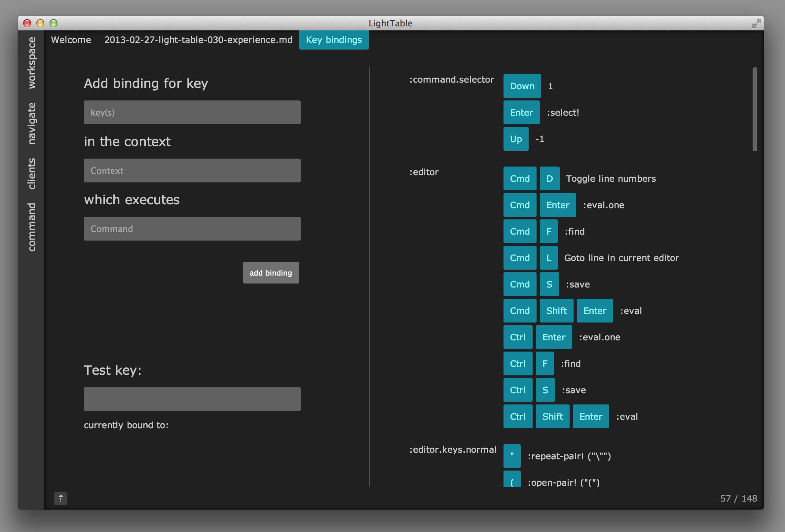Viewport: 785px width, 532px height.
Task: Select the Key bindings tab
Action: [334, 40]
